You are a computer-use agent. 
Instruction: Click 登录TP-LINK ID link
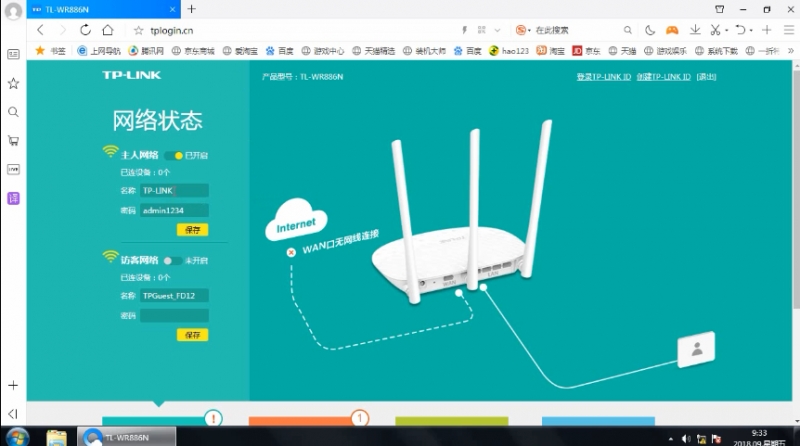point(604,77)
